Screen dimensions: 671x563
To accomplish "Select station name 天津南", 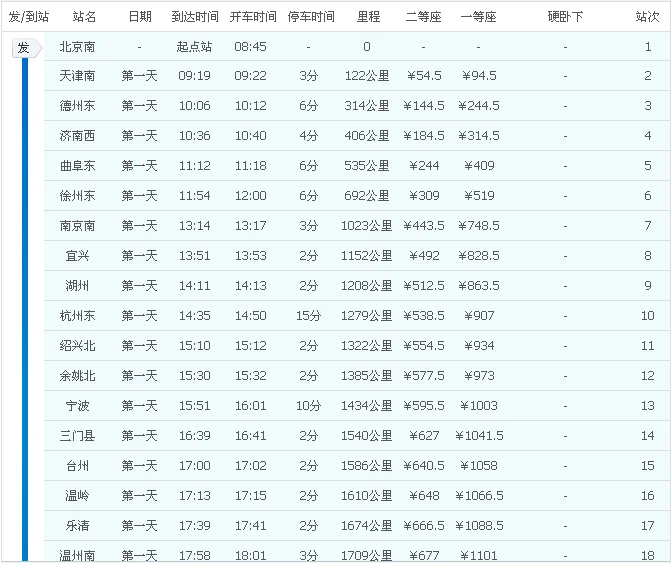I will 77,76.
